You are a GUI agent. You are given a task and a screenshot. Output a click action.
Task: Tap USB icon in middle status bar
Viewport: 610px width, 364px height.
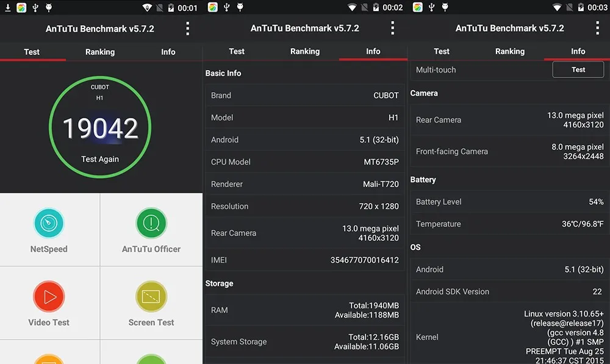tap(226, 7)
